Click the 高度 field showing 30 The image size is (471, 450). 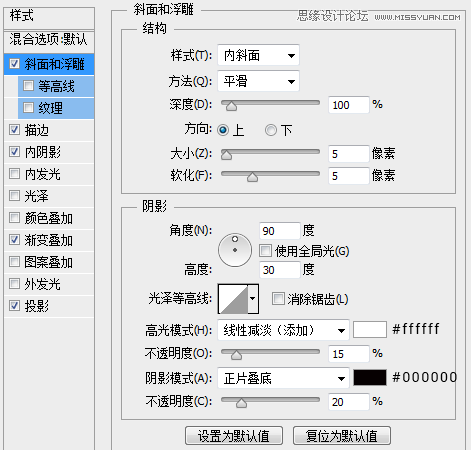pyautogui.click(x=280, y=270)
